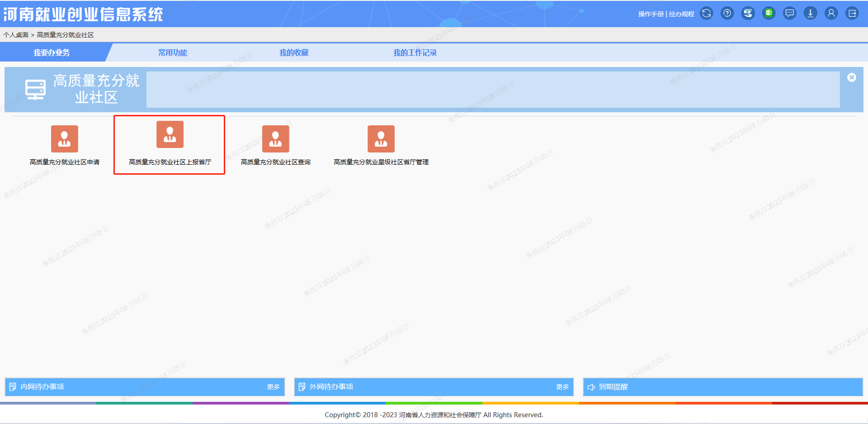Open the 操作手册 link

click(x=651, y=14)
